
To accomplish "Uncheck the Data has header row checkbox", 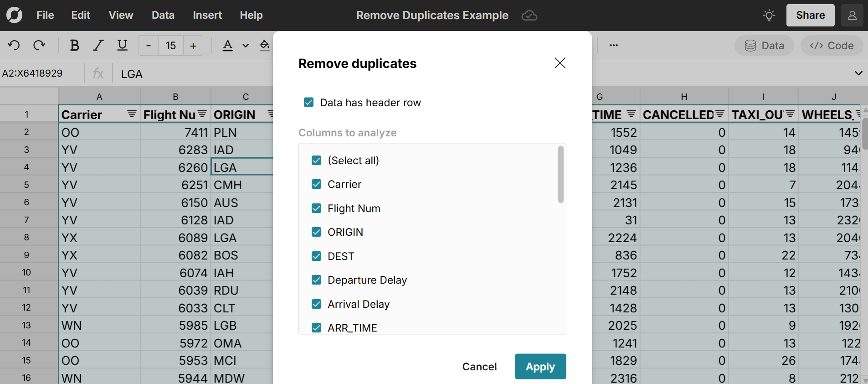I will [309, 102].
